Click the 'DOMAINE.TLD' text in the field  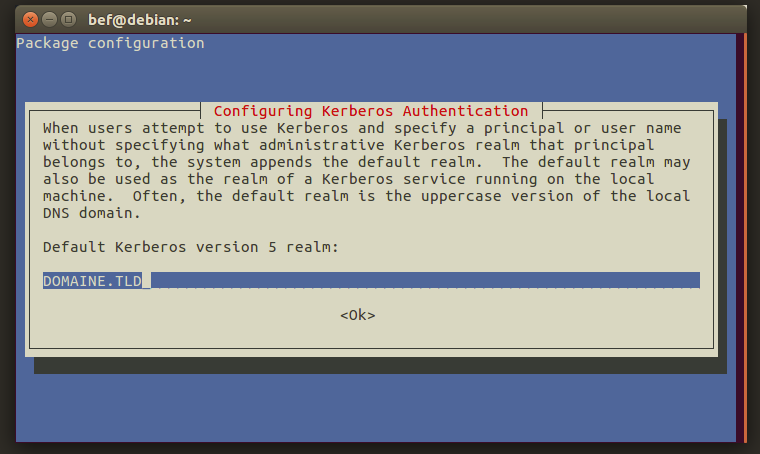click(92, 281)
